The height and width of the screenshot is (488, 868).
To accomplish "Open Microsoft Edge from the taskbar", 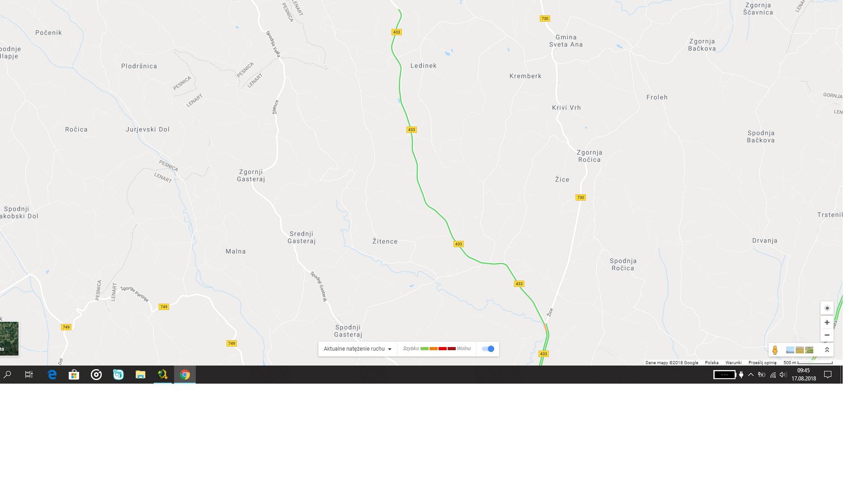I will click(x=52, y=375).
